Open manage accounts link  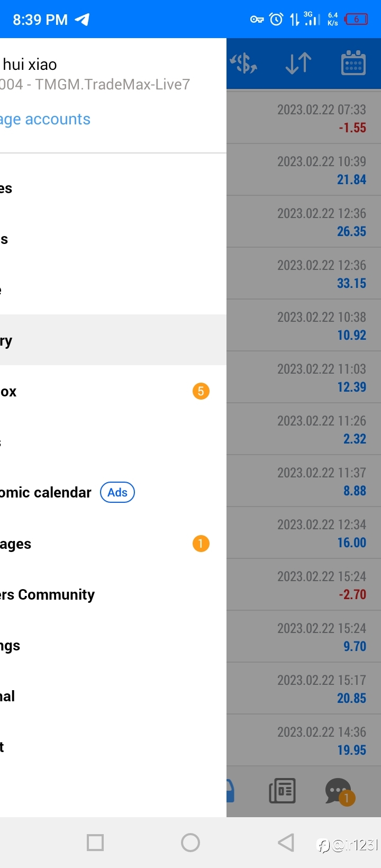pos(45,119)
